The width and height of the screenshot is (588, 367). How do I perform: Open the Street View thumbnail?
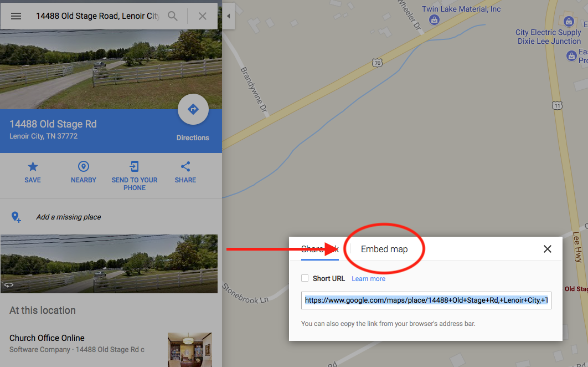coord(109,264)
